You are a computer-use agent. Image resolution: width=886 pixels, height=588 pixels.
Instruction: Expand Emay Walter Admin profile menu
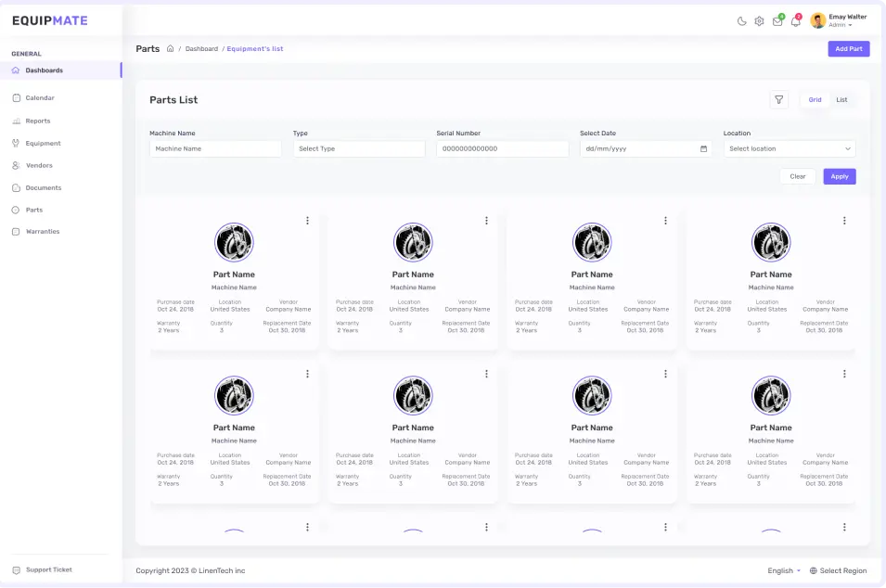coord(839,20)
